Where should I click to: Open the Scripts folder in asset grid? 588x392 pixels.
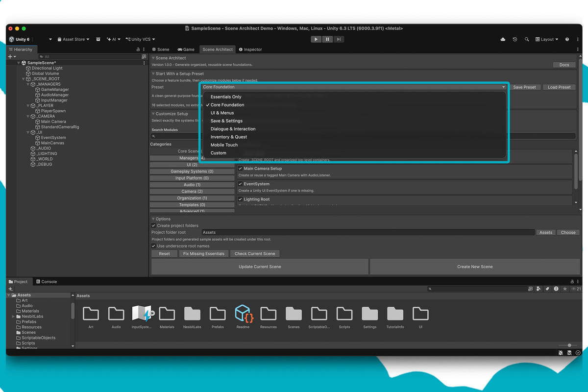pos(344,314)
